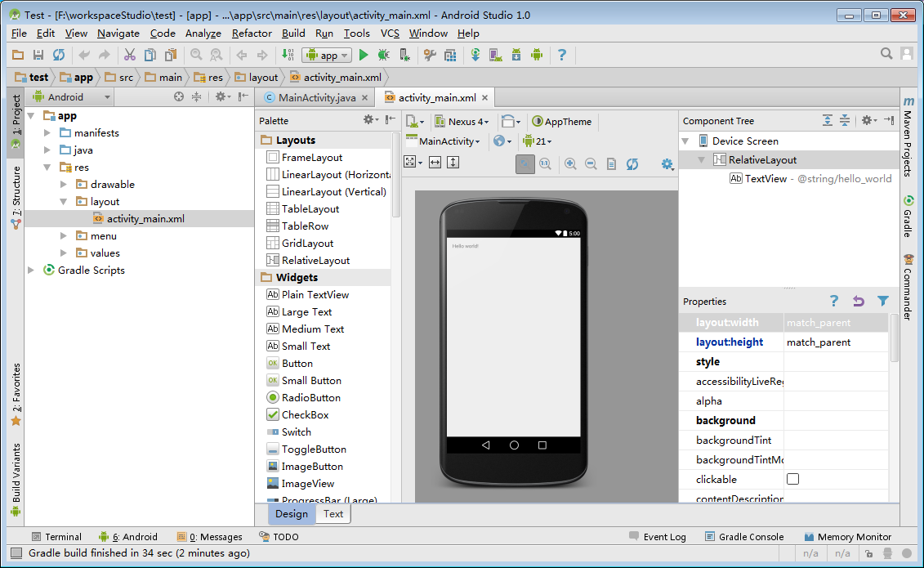Image resolution: width=924 pixels, height=568 pixels.
Task: Refresh the layout preview
Action: click(x=632, y=163)
